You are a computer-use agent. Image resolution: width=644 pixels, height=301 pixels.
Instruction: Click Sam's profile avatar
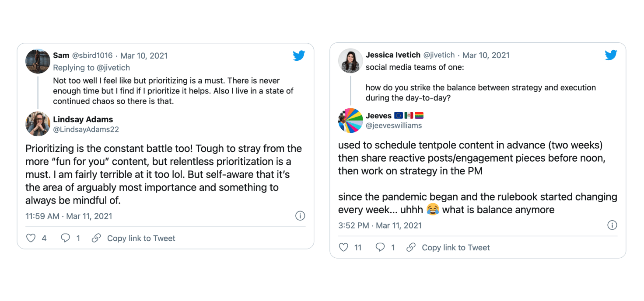tap(38, 61)
